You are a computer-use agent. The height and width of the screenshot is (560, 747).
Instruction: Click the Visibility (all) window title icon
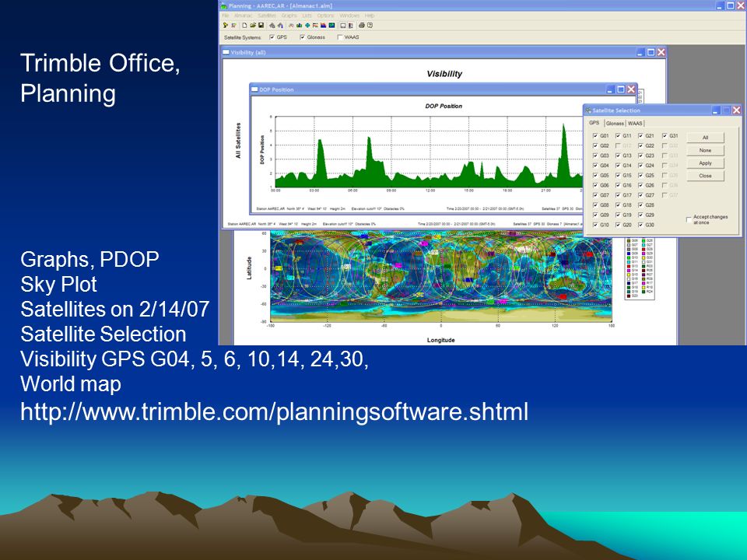(x=226, y=52)
